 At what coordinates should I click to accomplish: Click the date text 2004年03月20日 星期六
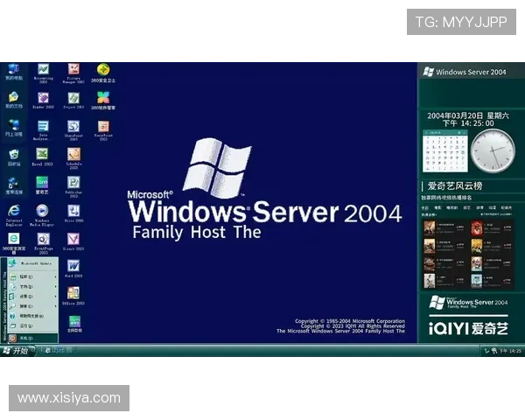468,115
